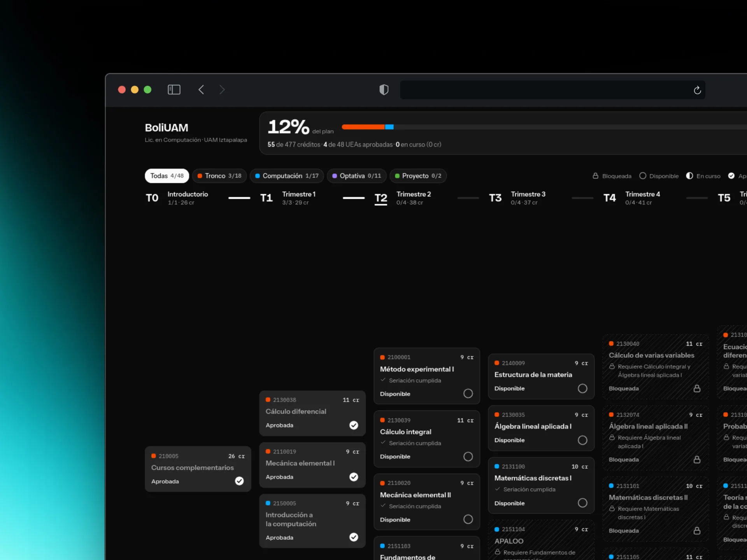Toggle the browser sidebar icon

click(174, 90)
